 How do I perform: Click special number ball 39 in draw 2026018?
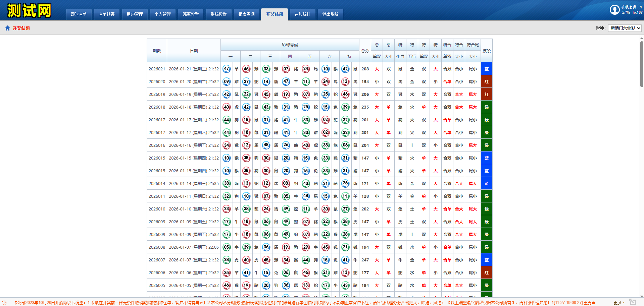click(345, 107)
